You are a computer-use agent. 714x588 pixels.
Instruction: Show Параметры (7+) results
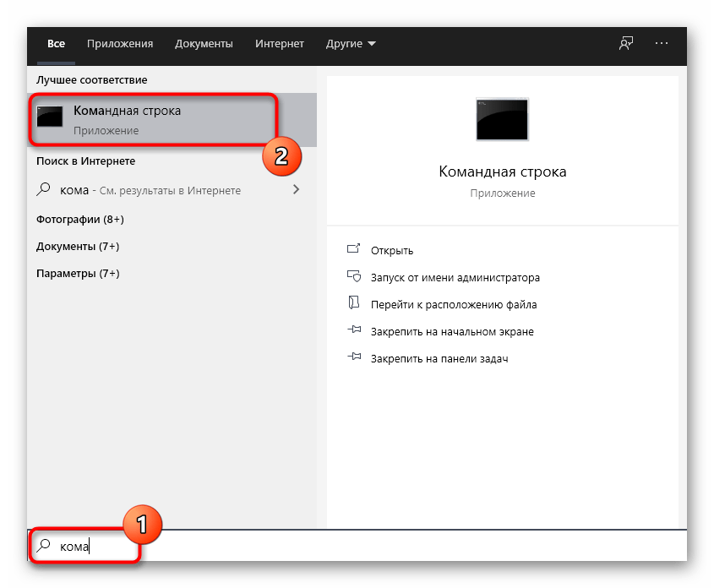78,274
